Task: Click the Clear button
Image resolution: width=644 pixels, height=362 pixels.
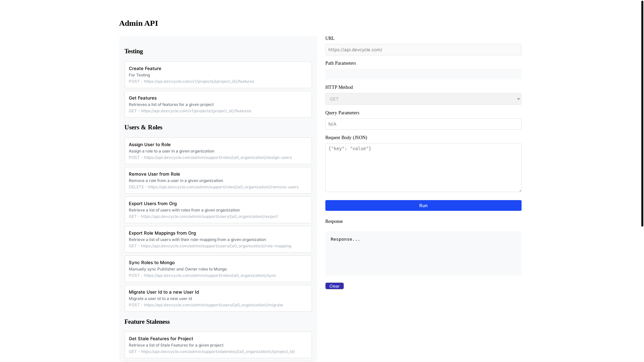Action: pyautogui.click(x=334, y=286)
